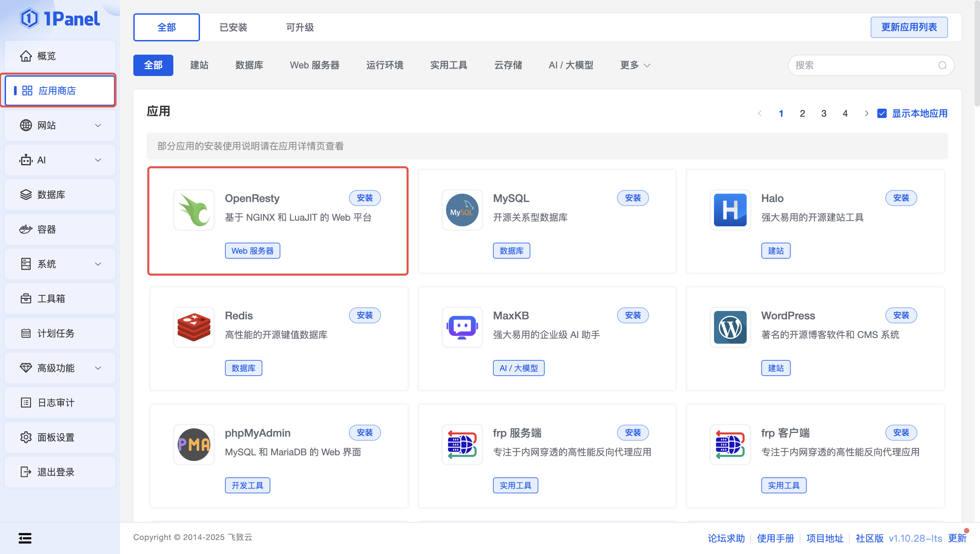Filter apps by AI / 大模型 category

[571, 65]
